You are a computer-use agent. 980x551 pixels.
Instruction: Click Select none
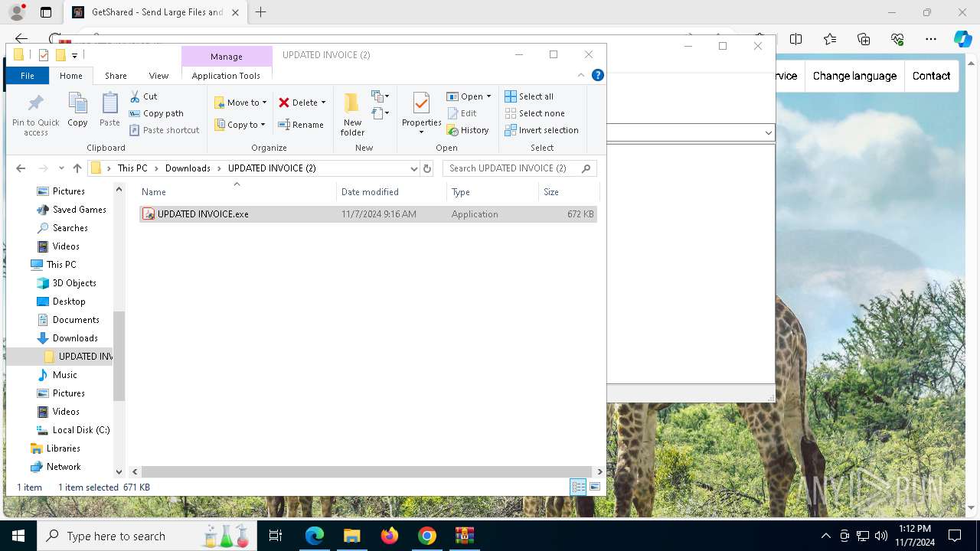(534, 113)
